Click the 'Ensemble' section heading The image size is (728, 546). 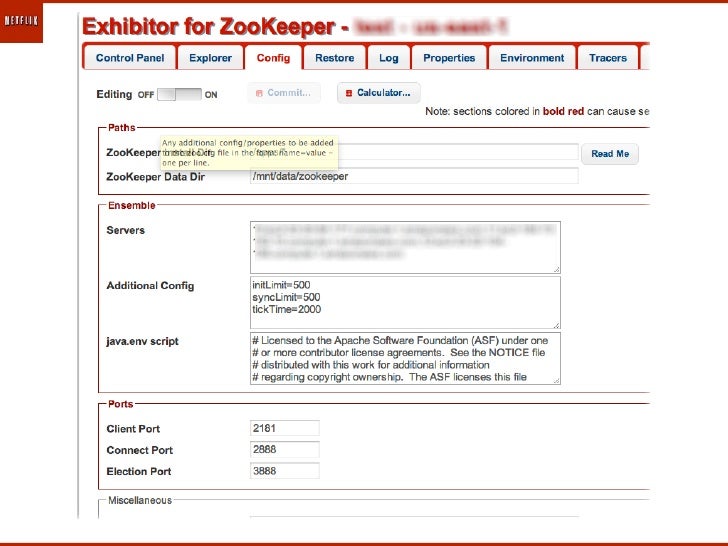click(132, 206)
